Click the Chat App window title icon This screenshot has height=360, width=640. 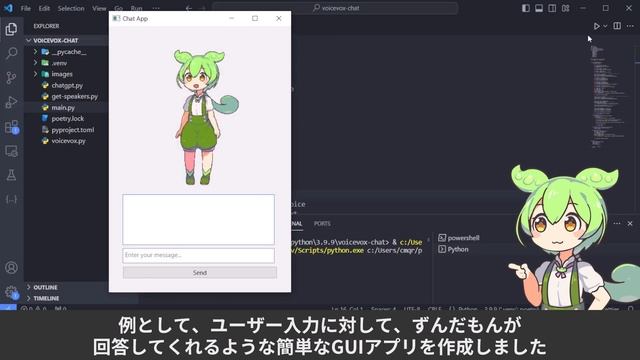(x=116, y=18)
